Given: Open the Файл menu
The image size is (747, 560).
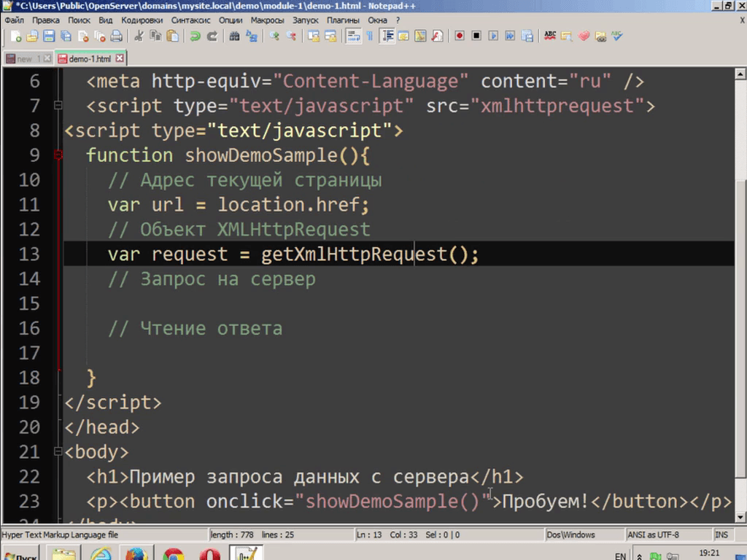Looking at the screenshot, I should (x=15, y=20).
